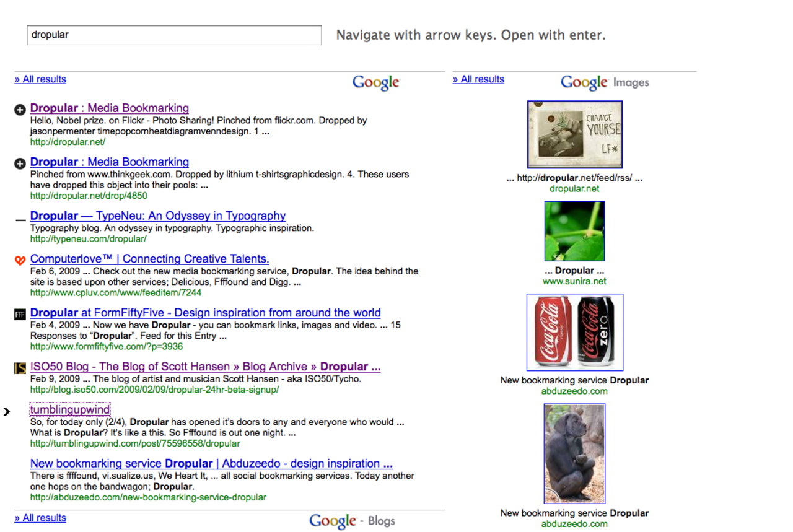Open the green leaf image thumbnail
This screenshot has height=532, width=793.
[574, 231]
